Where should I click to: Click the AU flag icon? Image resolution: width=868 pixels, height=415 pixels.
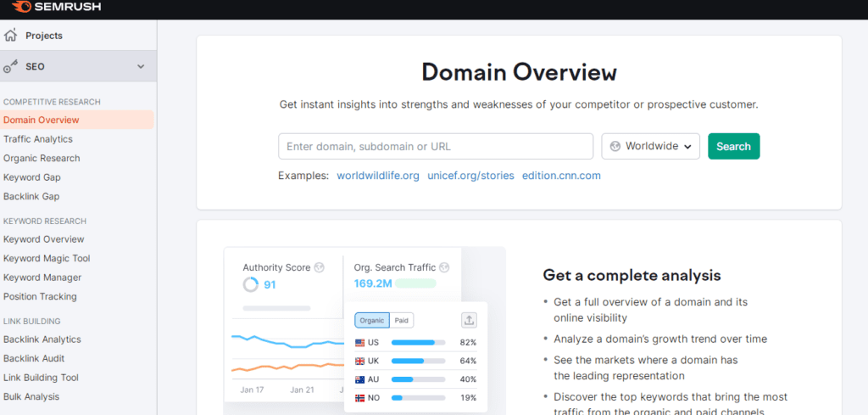(x=359, y=379)
